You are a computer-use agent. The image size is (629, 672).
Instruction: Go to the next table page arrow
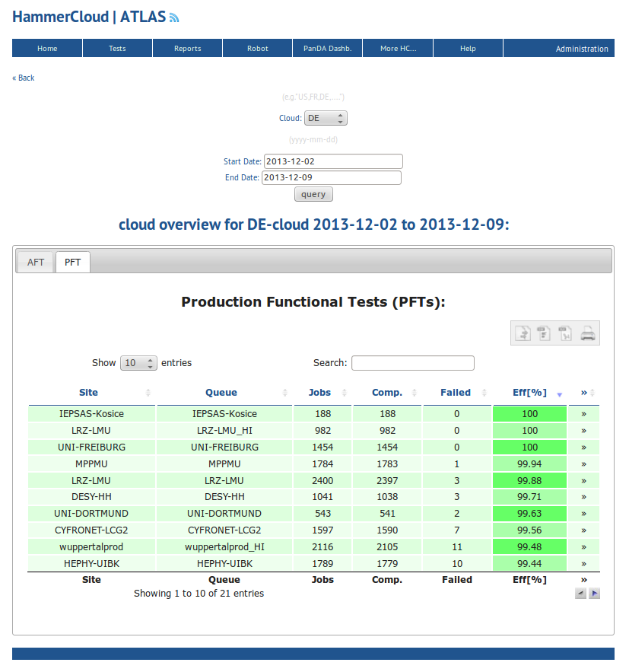point(595,594)
